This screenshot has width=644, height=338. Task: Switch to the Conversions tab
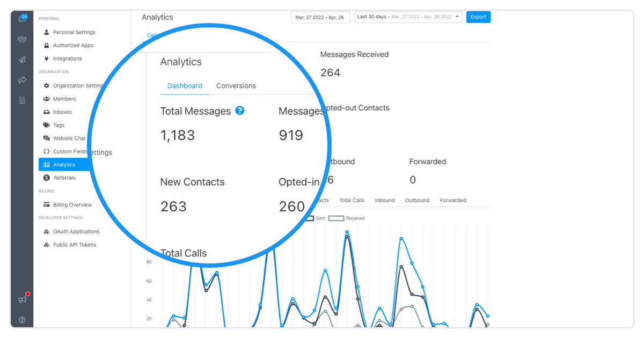click(236, 86)
